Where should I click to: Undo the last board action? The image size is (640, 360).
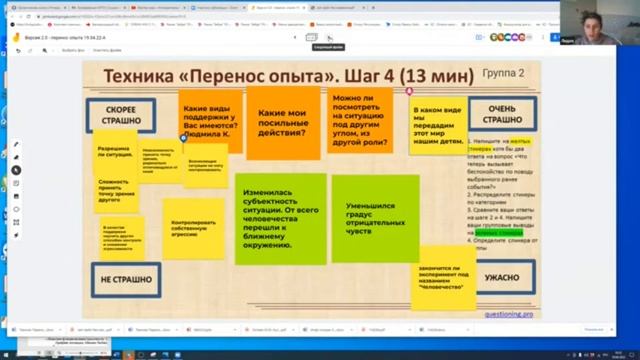(x=18, y=51)
